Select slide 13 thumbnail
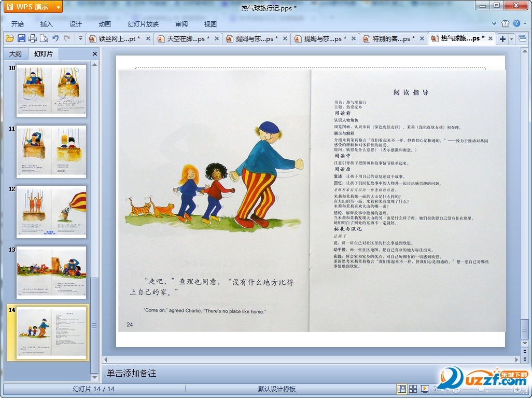Image resolution: width=532 pixels, height=398 pixels. [x=51, y=273]
